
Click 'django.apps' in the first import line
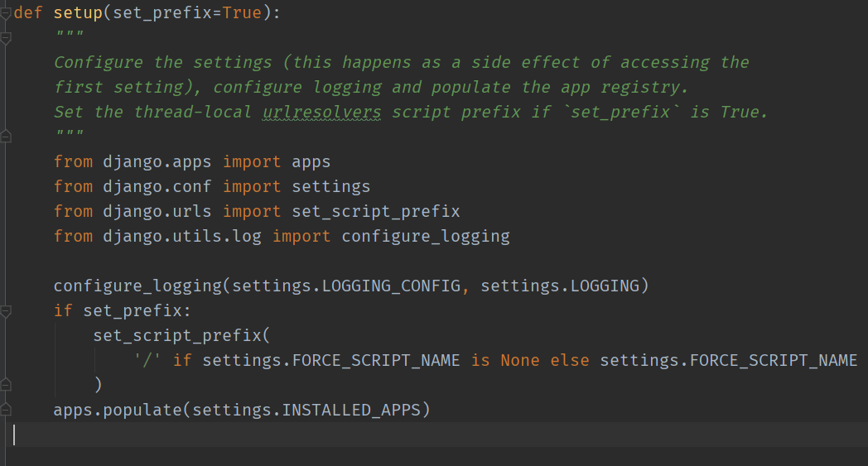tap(157, 162)
